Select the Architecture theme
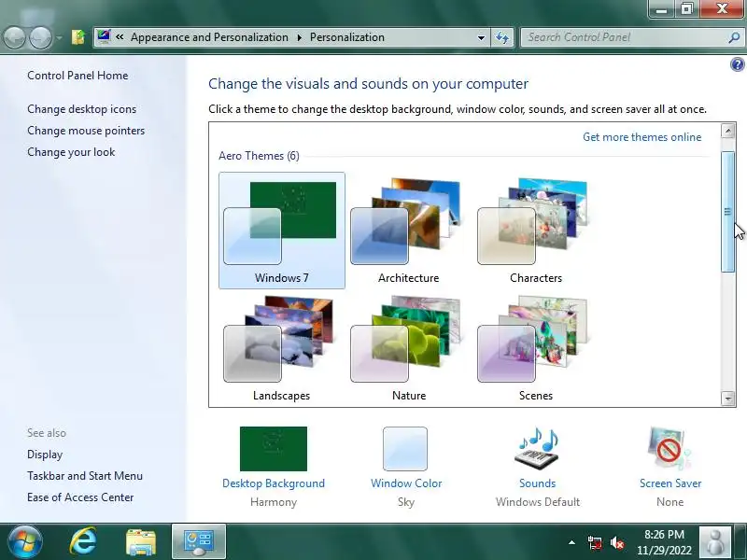Image resolution: width=747 pixels, height=560 pixels. click(x=408, y=231)
